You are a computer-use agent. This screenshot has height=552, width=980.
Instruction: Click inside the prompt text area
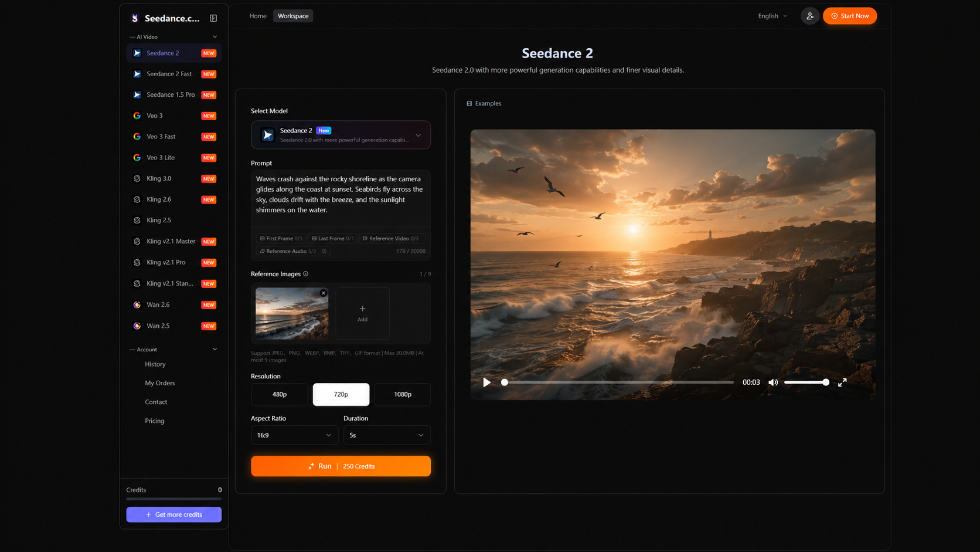(341, 198)
